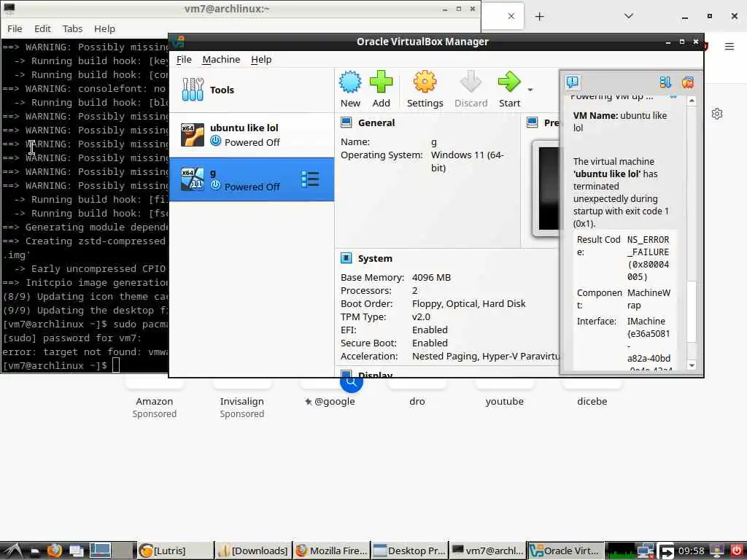This screenshot has width=747, height=560.
Task: Click the desktop pager in taskbar
Action: (112, 551)
